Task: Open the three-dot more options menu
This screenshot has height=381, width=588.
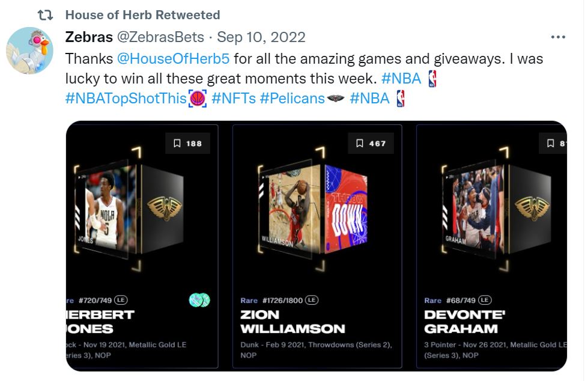Action: (x=558, y=37)
